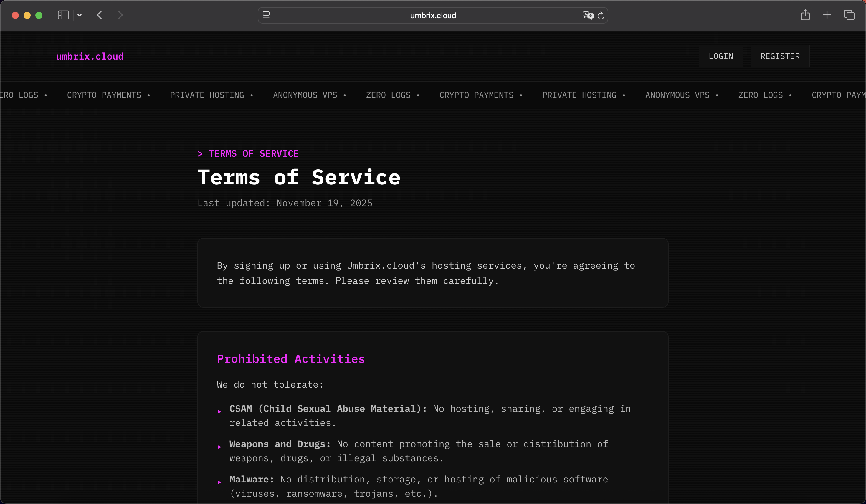Viewport: 866px width, 504px height.
Task: Click the green fullscreen window button
Action: (x=39, y=15)
